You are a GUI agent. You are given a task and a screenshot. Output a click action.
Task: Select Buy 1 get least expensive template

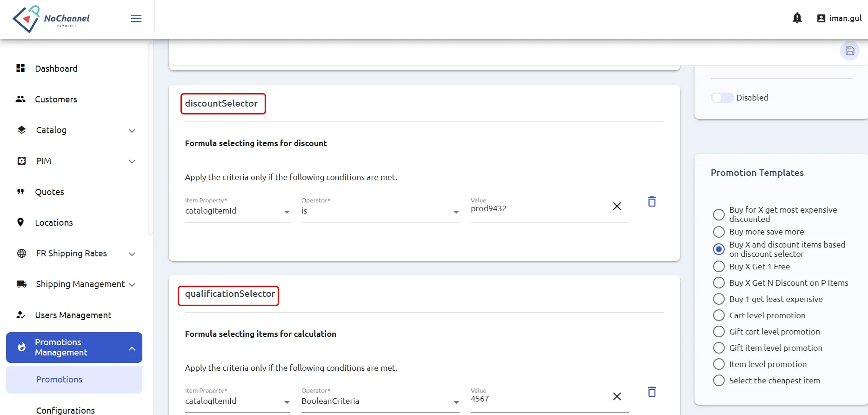point(719,299)
